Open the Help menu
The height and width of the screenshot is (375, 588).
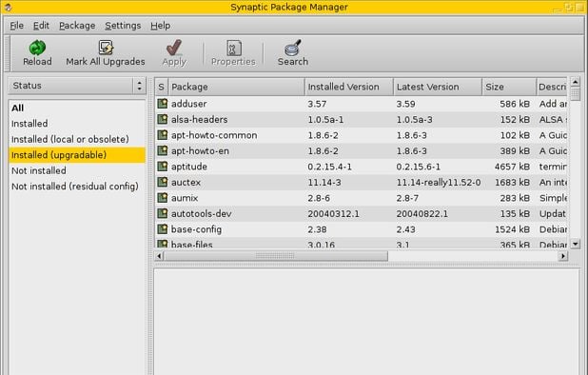[161, 26]
